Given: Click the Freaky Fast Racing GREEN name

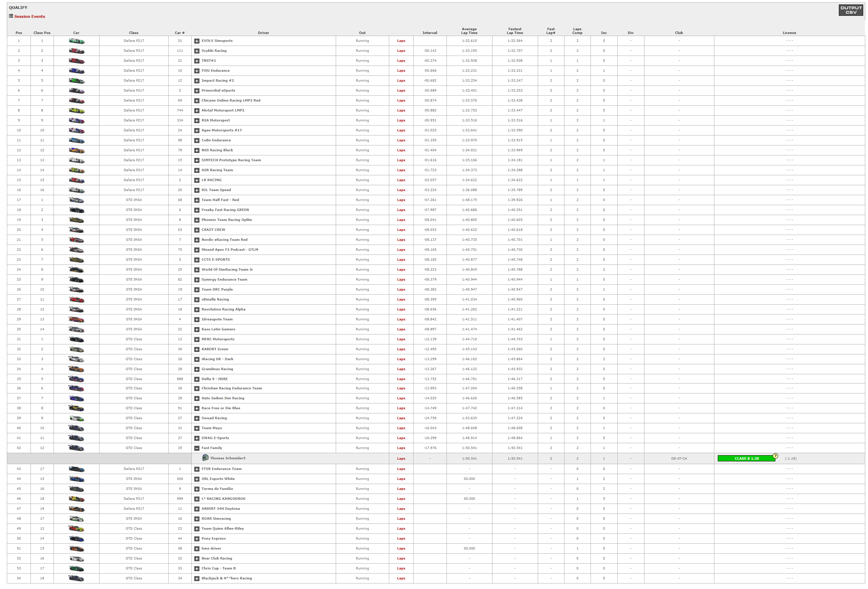Looking at the screenshot, I should (225, 210).
